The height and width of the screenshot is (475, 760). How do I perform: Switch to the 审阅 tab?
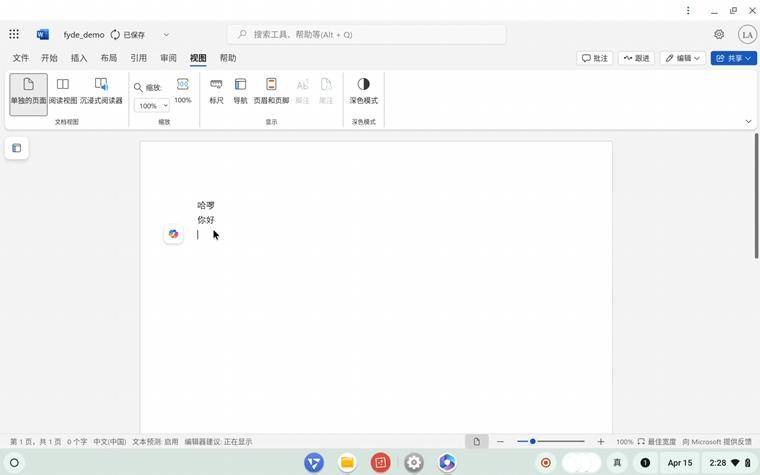(x=168, y=58)
